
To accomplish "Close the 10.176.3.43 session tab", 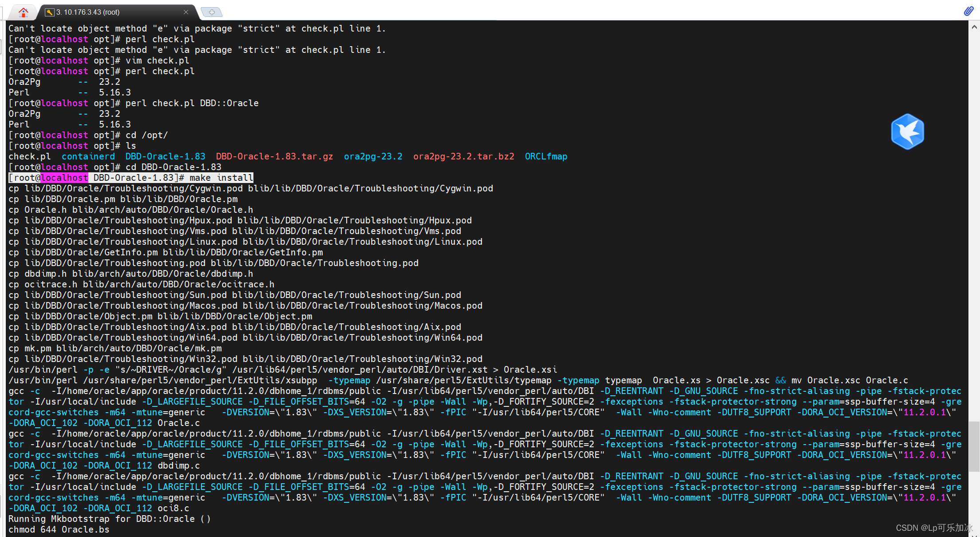I will click(186, 12).
